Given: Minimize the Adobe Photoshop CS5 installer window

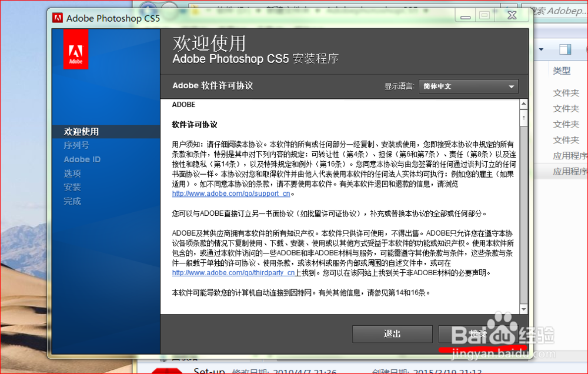Looking at the screenshot, I should click(x=465, y=16).
